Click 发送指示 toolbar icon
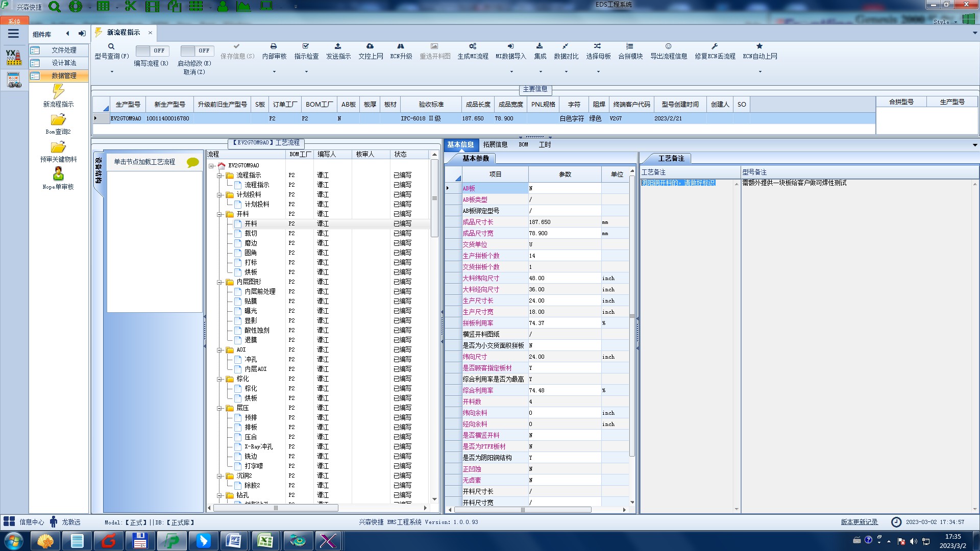980x551 pixels. click(x=338, y=46)
